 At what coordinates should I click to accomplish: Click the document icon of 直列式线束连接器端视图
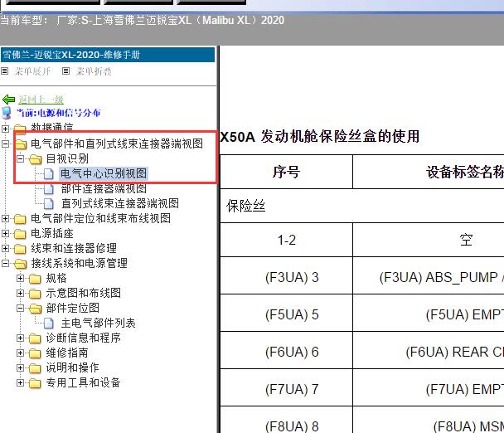[49, 203]
